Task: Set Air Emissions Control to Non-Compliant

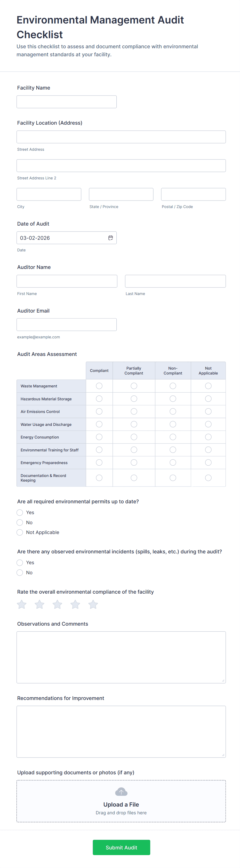Action: [x=173, y=411]
